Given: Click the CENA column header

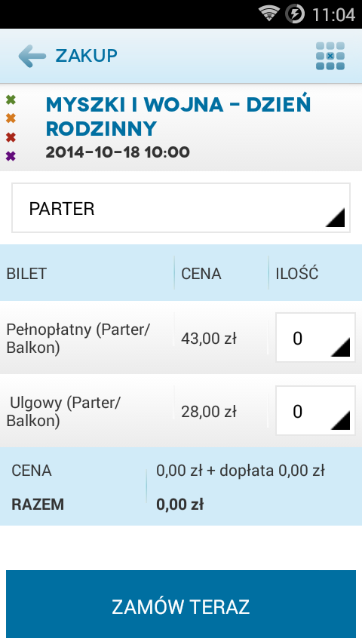Looking at the screenshot, I should [201, 274].
